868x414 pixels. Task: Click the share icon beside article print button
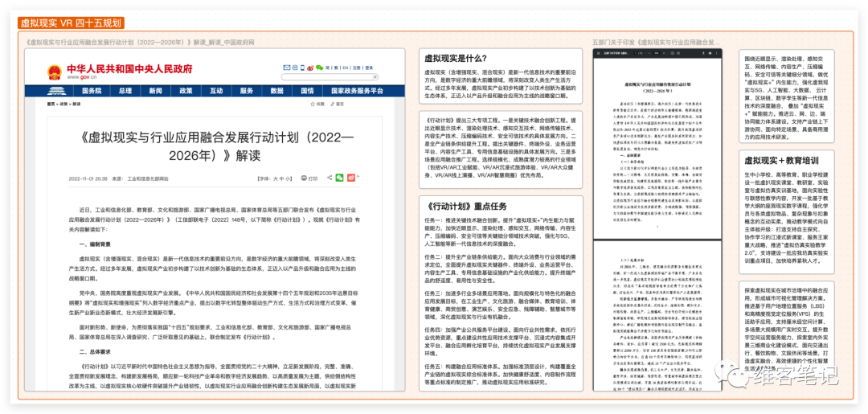(x=330, y=178)
